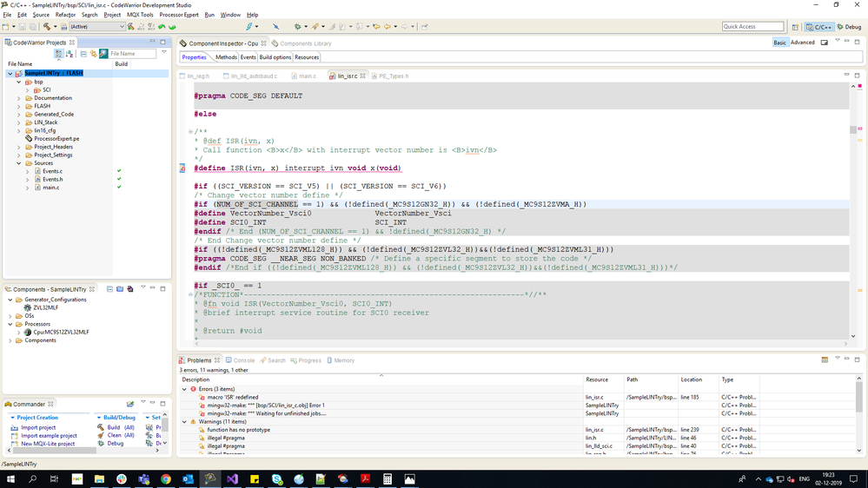Click the Build hammer toolbar icon
Image resolution: width=868 pixels, height=488 pixels.
(x=47, y=27)
